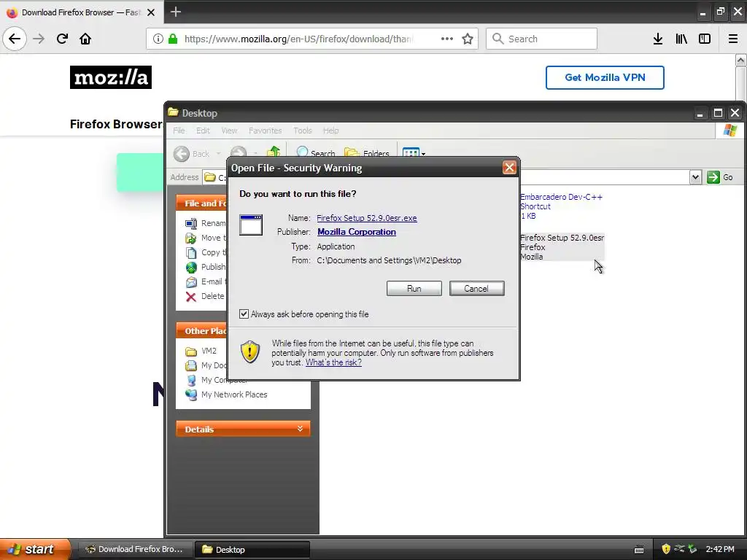The image size is (747, 560).
Task: Expand explorer address bar dropdown
Action: pos(695,177)
